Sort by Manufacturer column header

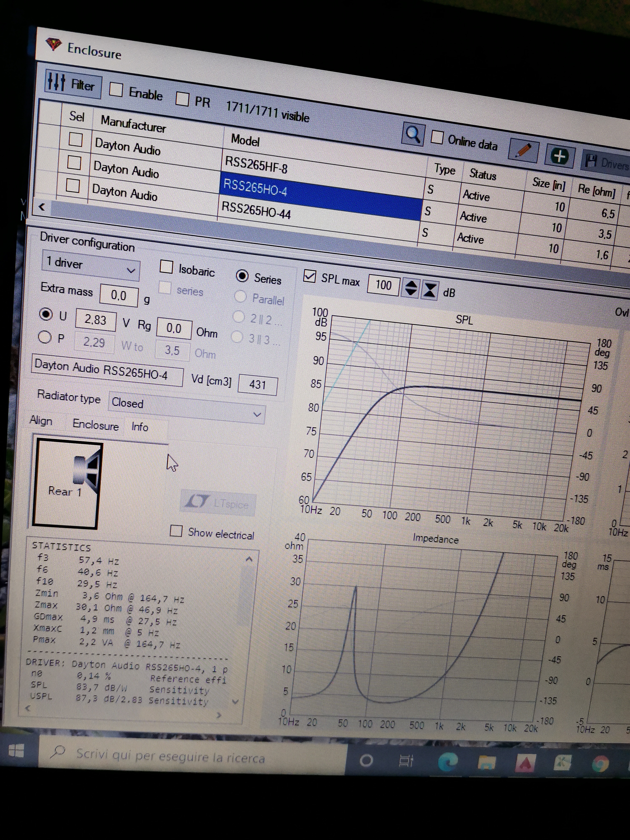(133, 124)
